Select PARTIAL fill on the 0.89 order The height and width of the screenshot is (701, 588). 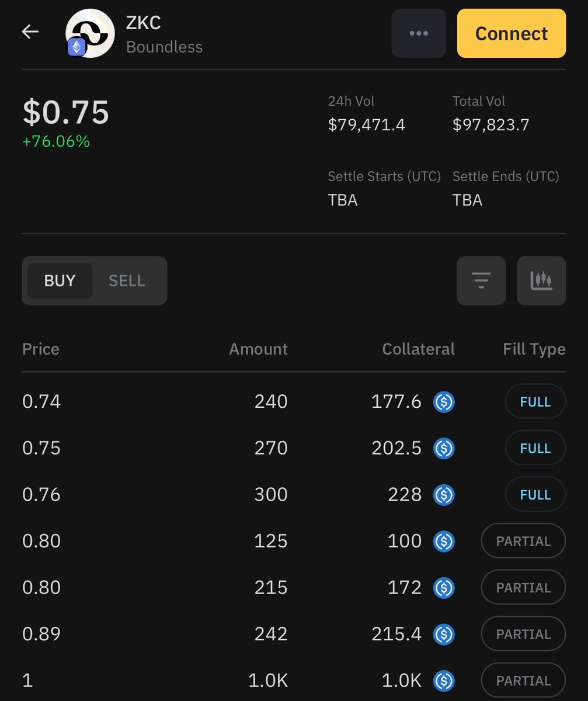523,634
